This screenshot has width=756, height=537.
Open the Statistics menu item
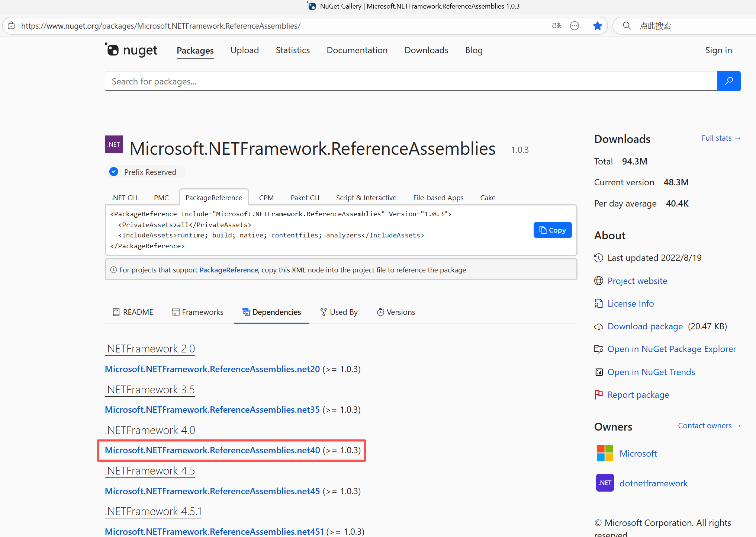pos(293,50)
